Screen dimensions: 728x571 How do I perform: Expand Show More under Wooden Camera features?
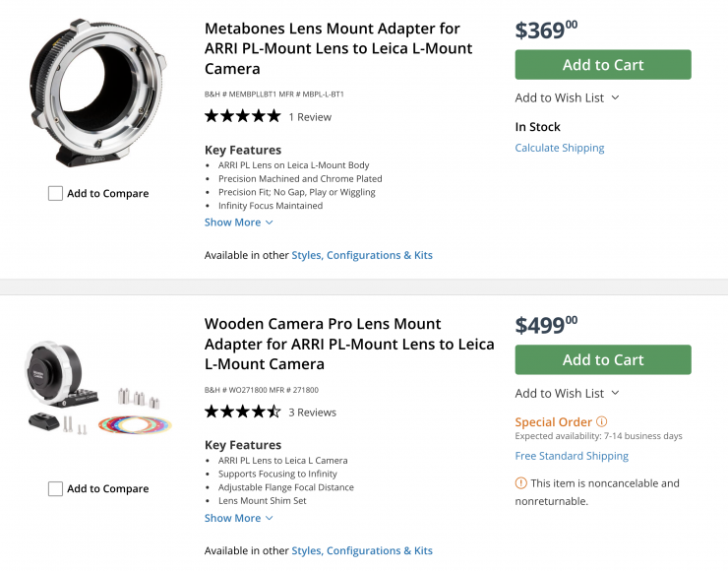click(238, 518)
